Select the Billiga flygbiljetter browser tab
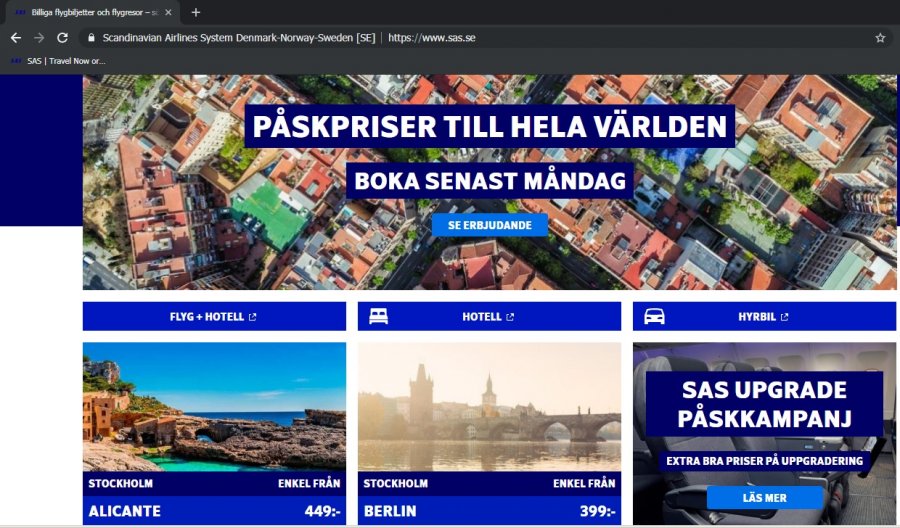The height and width of the screenshot is (528, 900). [92, 12]
